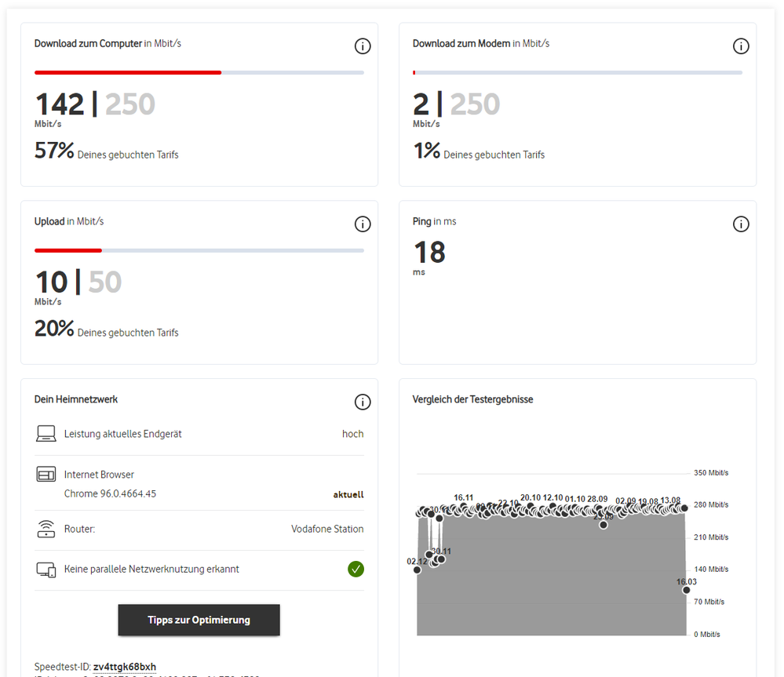
Task: Click info icon in Download zum Computer card
Action: tap(363, 46)
